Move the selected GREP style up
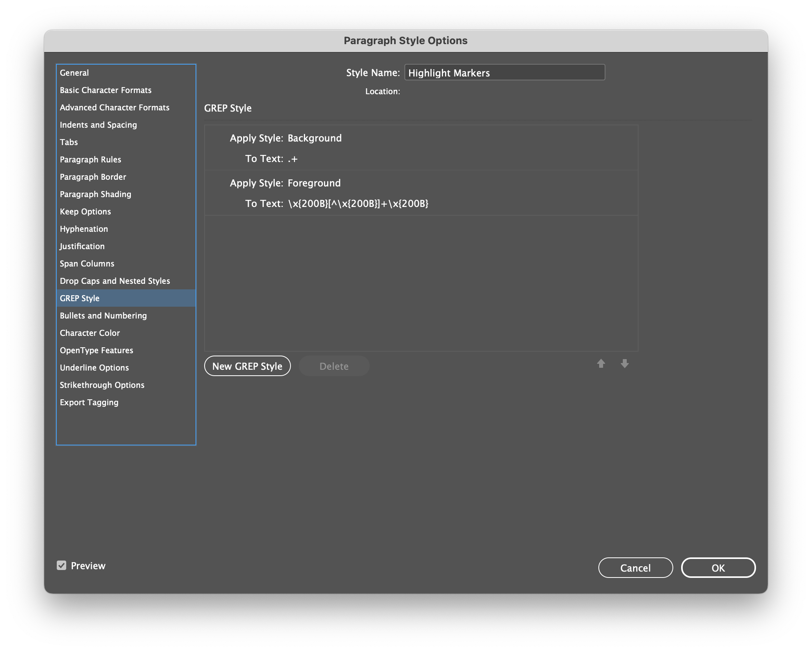Image resolution: width=812 pixels, height=652 pixels. coord(601,364)
